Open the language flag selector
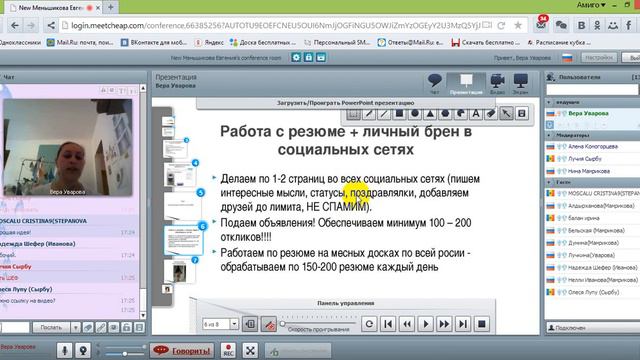This screenshot has height=360, width=640. tap(567, 58)
